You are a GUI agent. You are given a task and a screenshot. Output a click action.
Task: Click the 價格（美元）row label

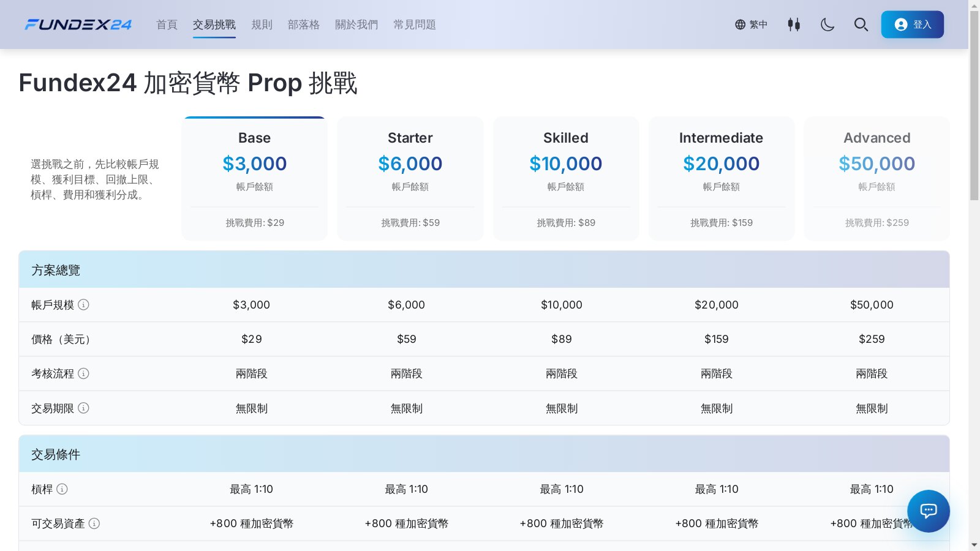coord(61,339)
